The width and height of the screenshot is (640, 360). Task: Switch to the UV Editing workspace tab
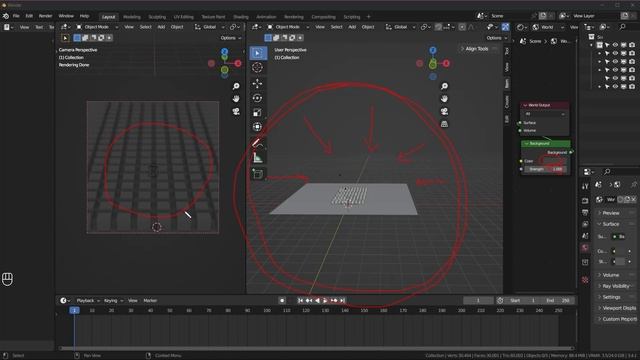click(184, 17)
